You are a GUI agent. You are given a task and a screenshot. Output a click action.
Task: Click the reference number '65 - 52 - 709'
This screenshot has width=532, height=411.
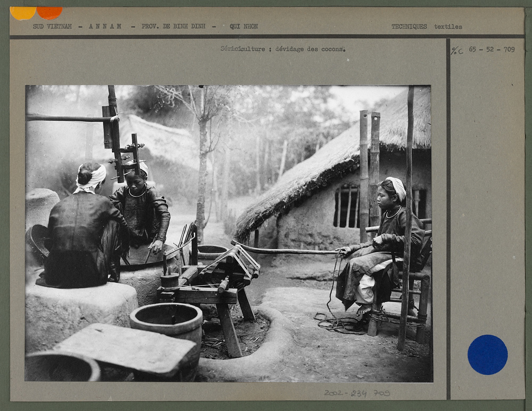(492, 50)
